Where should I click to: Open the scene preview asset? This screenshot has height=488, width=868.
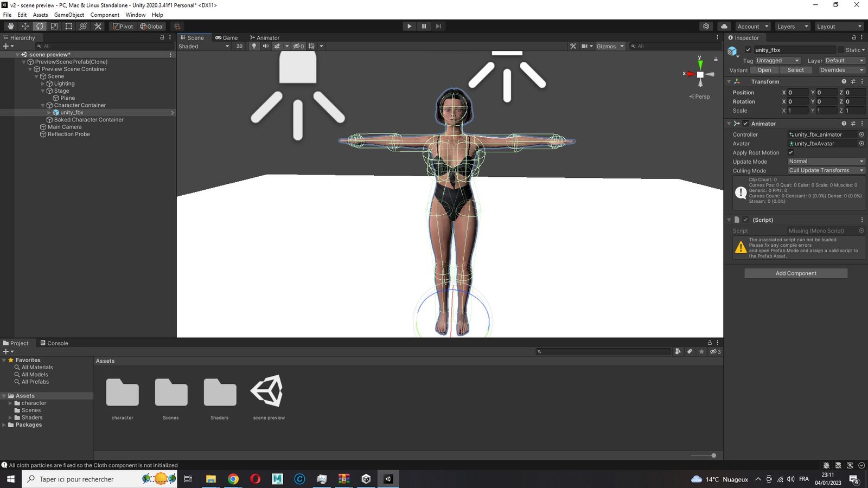[268, 391]
